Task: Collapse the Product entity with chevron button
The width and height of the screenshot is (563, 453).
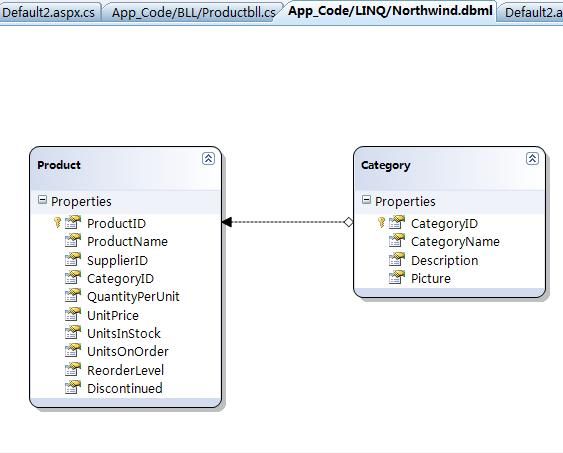Action: tap(208, 158)
